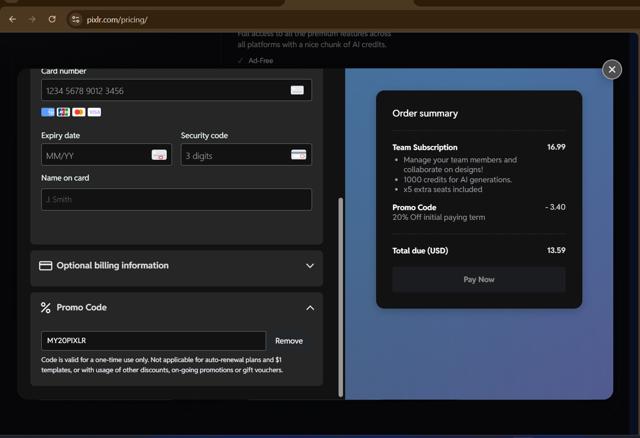The image size is (640, 438).
Task: Collapse Promo Code with up chevron
Action: tap(310, 308)
